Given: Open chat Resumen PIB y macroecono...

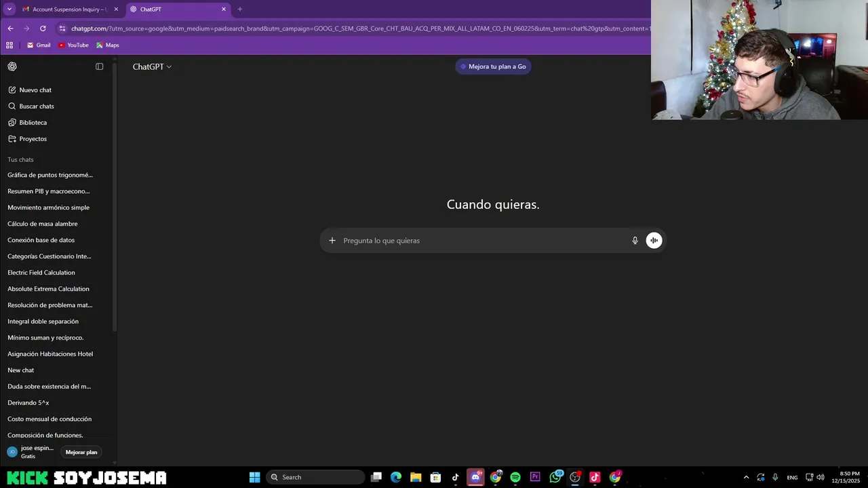Looking at the screenshot, I should tap(49, 191).
